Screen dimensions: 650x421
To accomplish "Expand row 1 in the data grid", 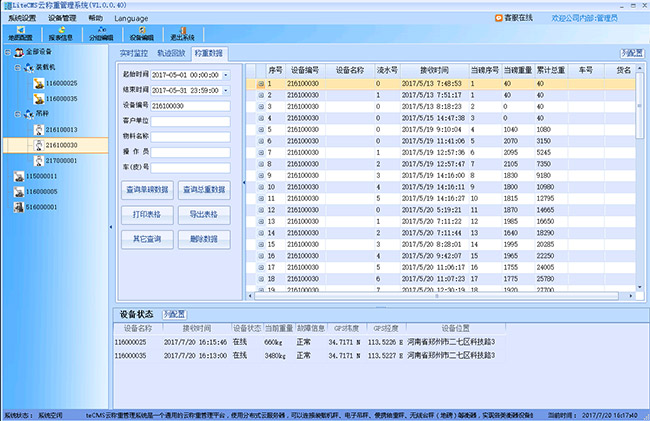I will coord(260,83).
